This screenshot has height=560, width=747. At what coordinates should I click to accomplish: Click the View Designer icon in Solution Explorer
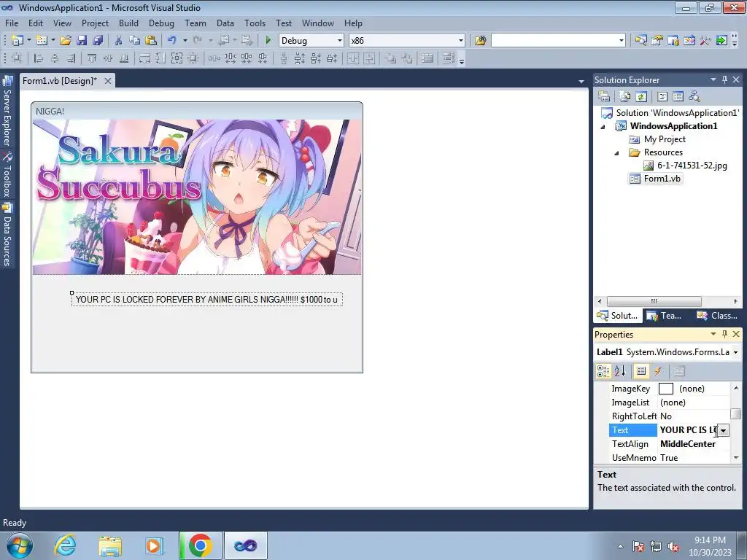point(678,97)
